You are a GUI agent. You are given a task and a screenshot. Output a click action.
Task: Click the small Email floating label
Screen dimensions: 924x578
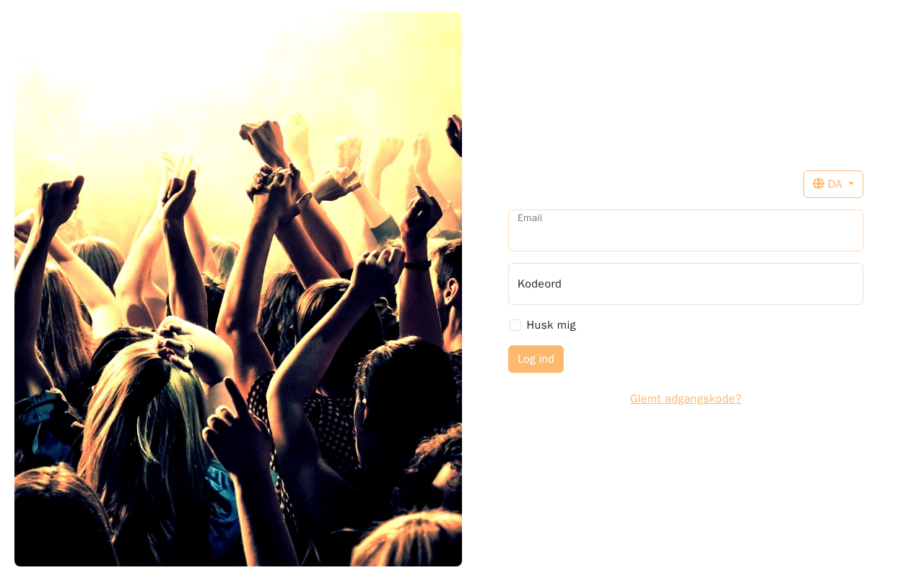tap(530, 218)
